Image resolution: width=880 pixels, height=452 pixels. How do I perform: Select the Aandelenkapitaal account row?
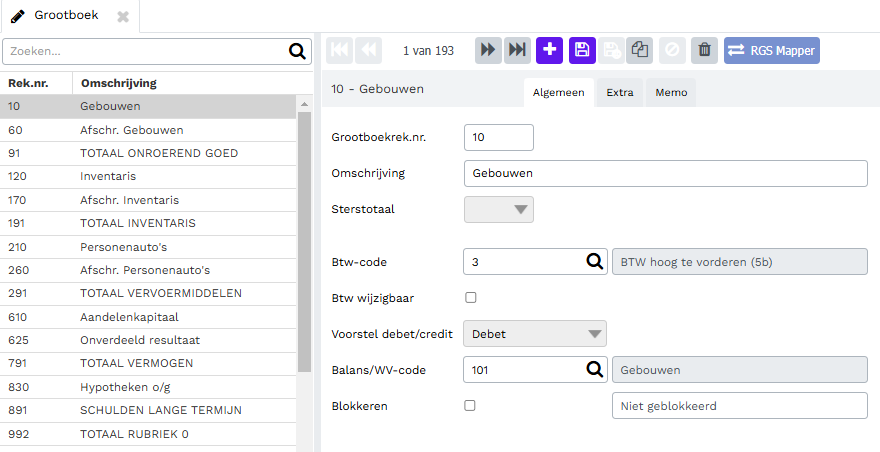(148, 317)
